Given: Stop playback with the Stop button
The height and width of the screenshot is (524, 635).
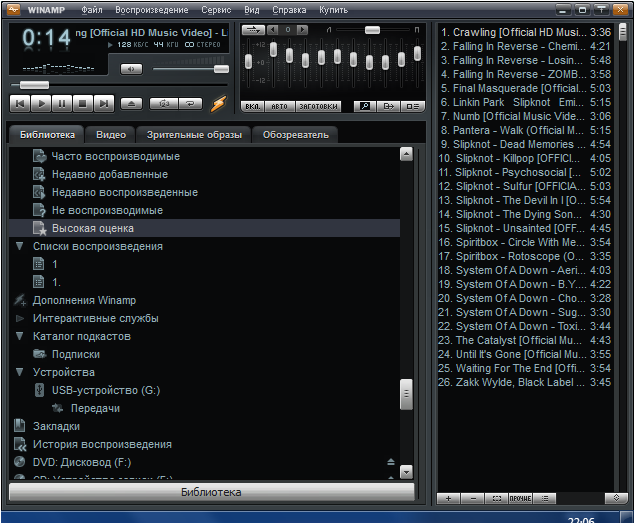Looking at the screenshot, I should coord(83,104).
